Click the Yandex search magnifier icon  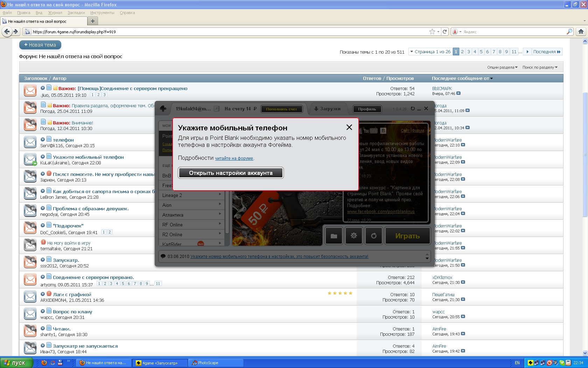[x=569, y=32]
